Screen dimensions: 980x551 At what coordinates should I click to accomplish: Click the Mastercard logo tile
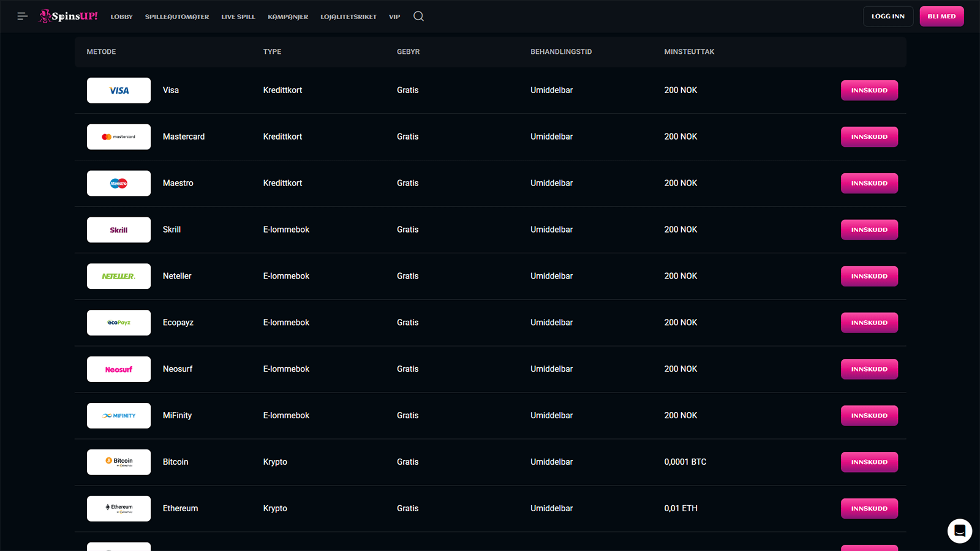tap(119, 137)
